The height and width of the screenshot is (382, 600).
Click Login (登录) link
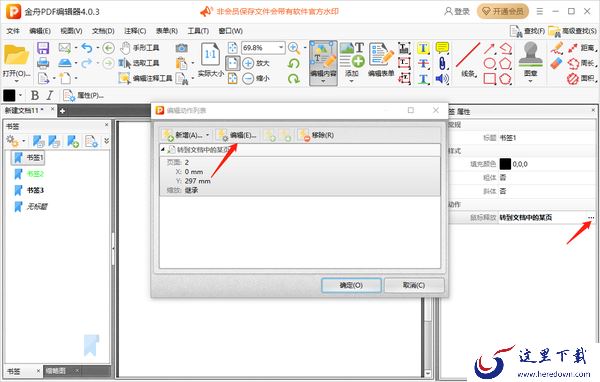coord(457,11)
